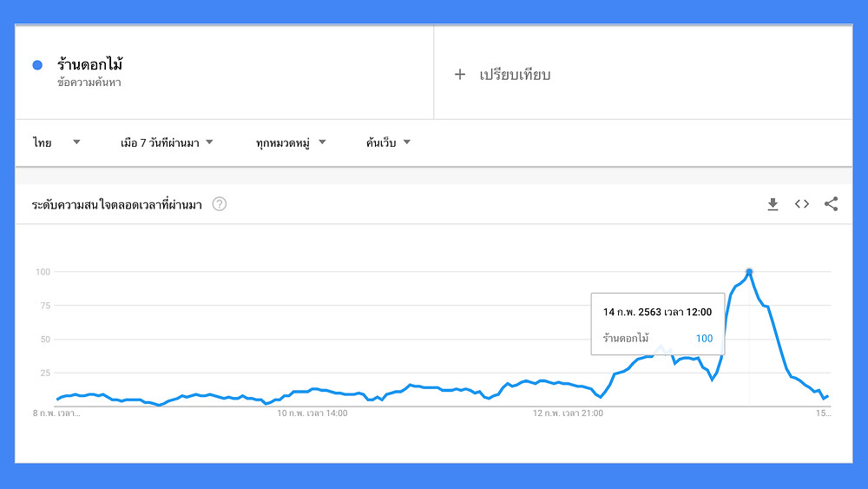Screen dimensions: 868x489
Task: Download the interest over time chart data
Action: [x=773, y=204]
